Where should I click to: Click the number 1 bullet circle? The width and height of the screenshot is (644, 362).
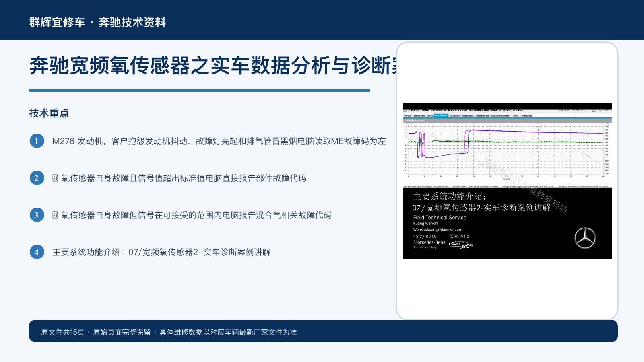pyautogui.click(x=37, y=141)
